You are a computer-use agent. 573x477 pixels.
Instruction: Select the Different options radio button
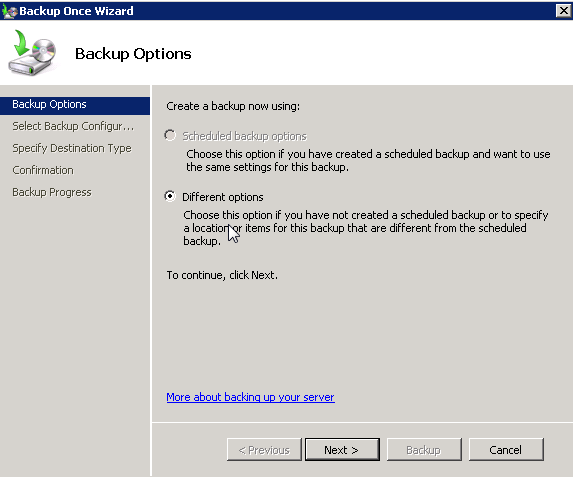(x=170, y=197)
